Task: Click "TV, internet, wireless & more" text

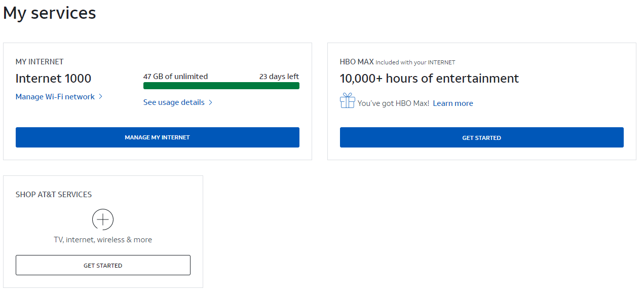Action: point(103,240)
